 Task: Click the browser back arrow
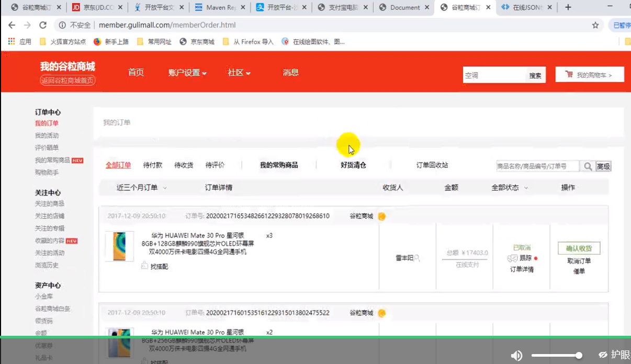coord(12,25)
